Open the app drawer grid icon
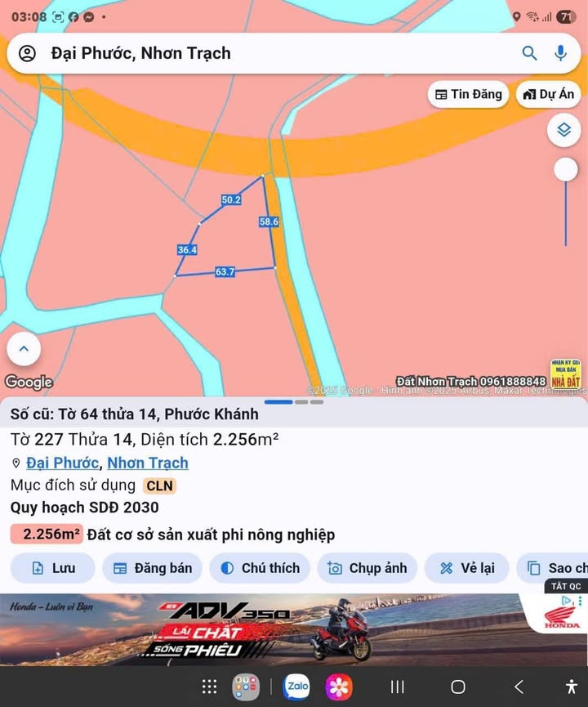Screen dimensions: 588x707 (x=210, y=687)
